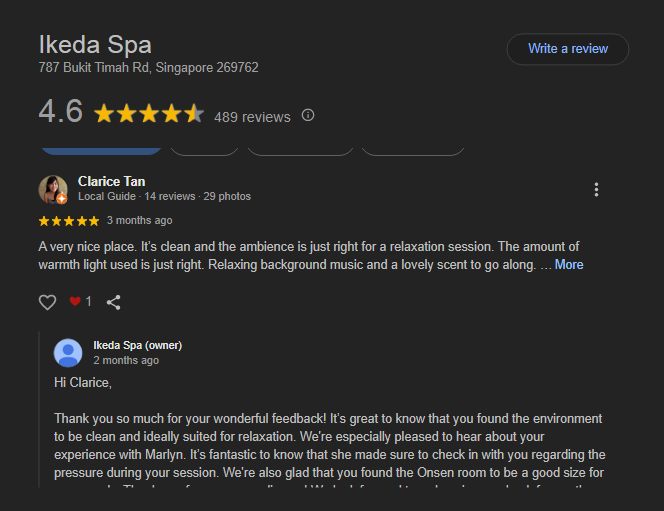The height and width of the screenshot is (511, 664).
Task: Select the highlighted blue filter chip
Action: click(101, 149)
